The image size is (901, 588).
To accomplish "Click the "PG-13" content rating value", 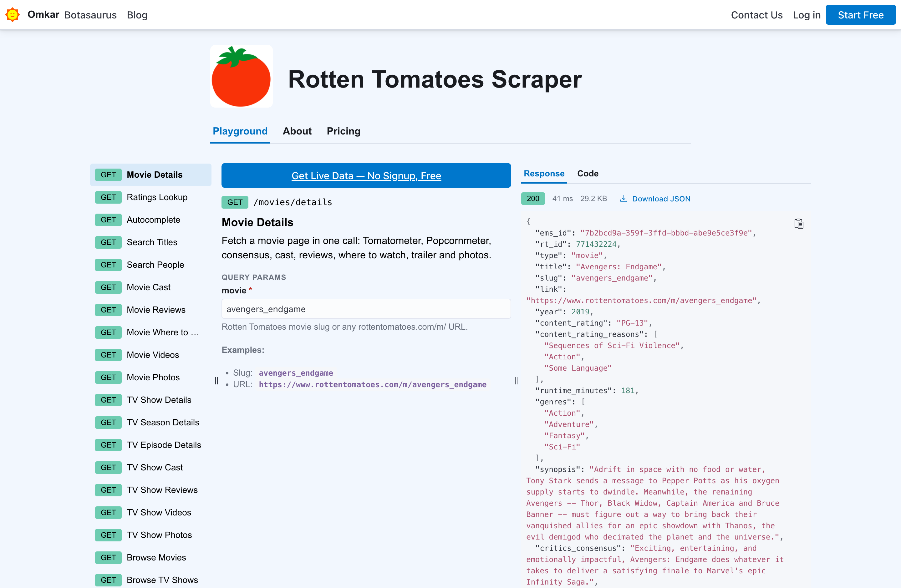I will (632, 323).
